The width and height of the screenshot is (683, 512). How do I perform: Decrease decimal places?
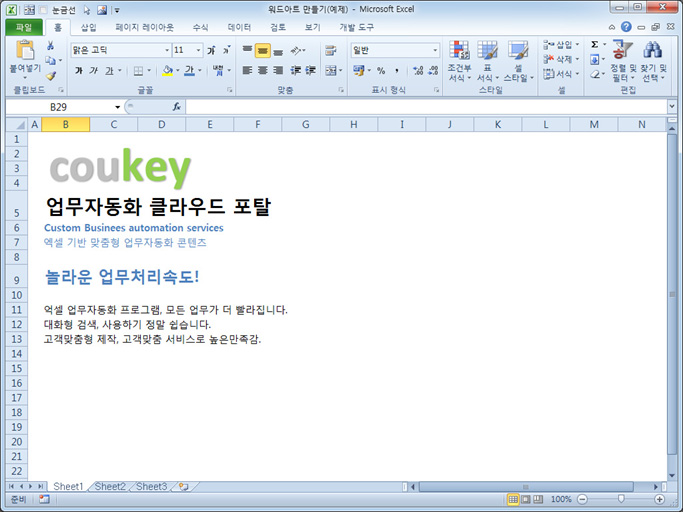click(433, 71)
